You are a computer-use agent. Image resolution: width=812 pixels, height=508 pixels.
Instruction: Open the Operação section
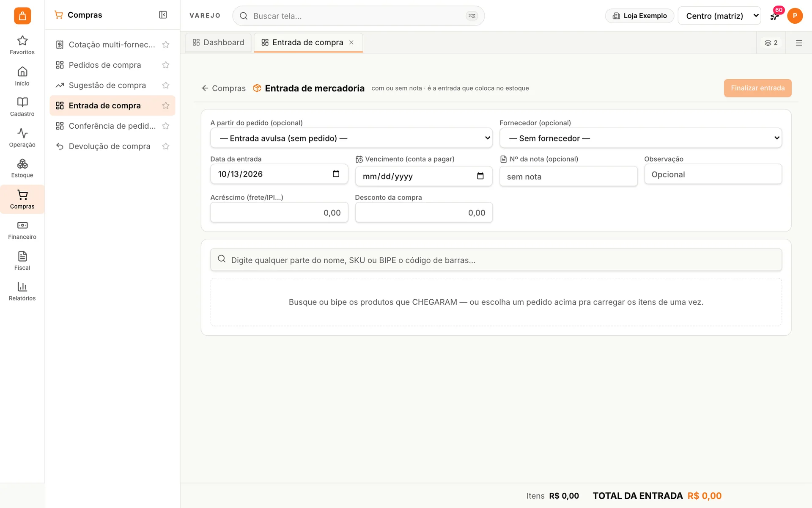pyautogui.click(x=22, y=138)
